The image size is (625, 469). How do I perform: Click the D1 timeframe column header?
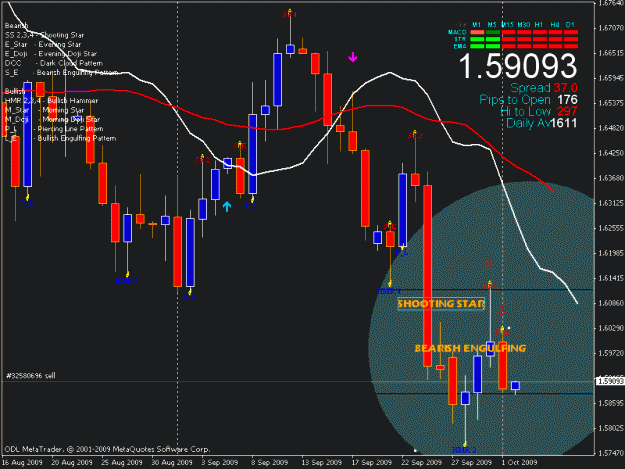[570, 25]
